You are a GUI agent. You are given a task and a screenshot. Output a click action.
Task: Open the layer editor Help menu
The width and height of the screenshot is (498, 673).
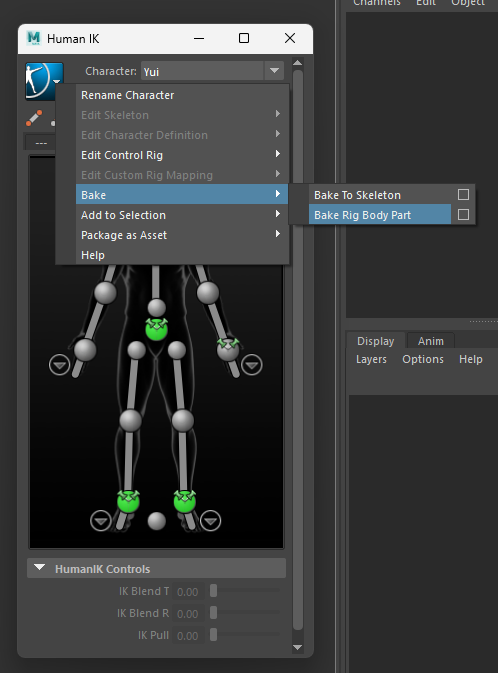[x=471, y=359]
